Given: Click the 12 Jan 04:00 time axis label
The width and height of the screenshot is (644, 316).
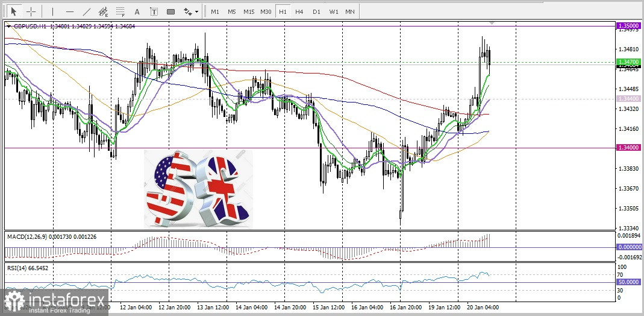Looking at the screenshot, I should click(136, 307).
